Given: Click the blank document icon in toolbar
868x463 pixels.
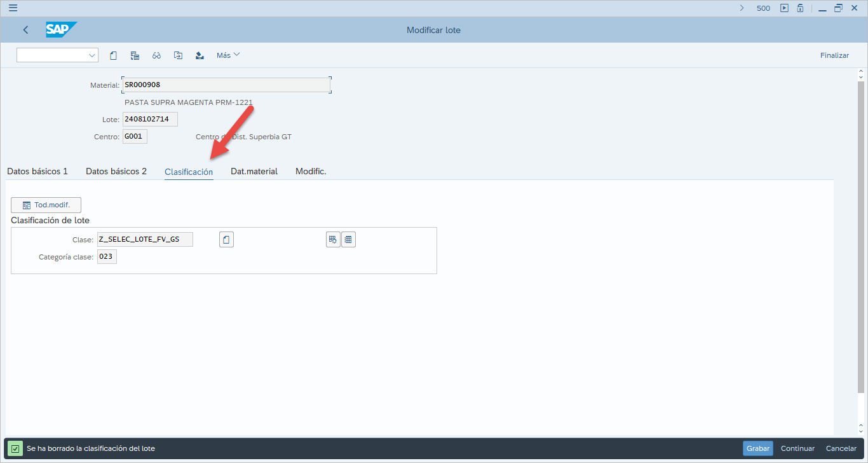Looking at the screenshot, I should click(113, 55).
